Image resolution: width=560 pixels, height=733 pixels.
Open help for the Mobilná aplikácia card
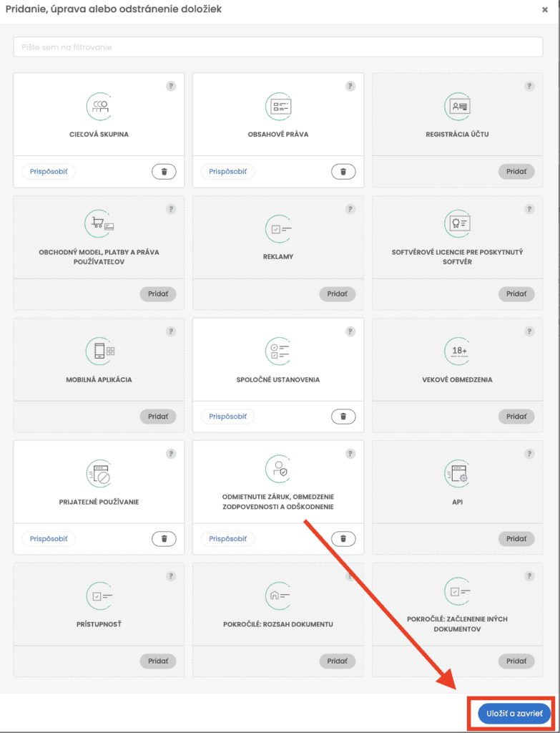[171, 331]
